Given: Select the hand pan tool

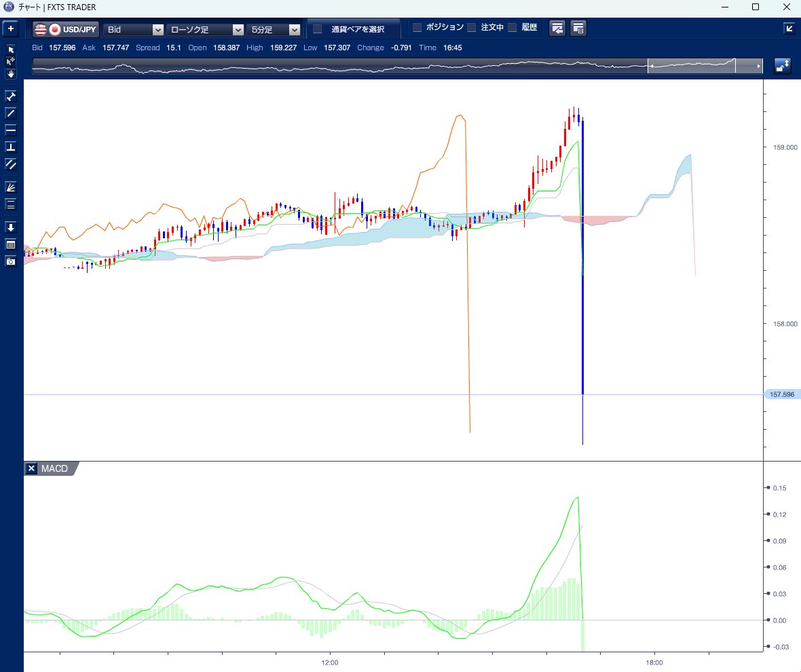Looking at the screenshot, I should [11, 73].
